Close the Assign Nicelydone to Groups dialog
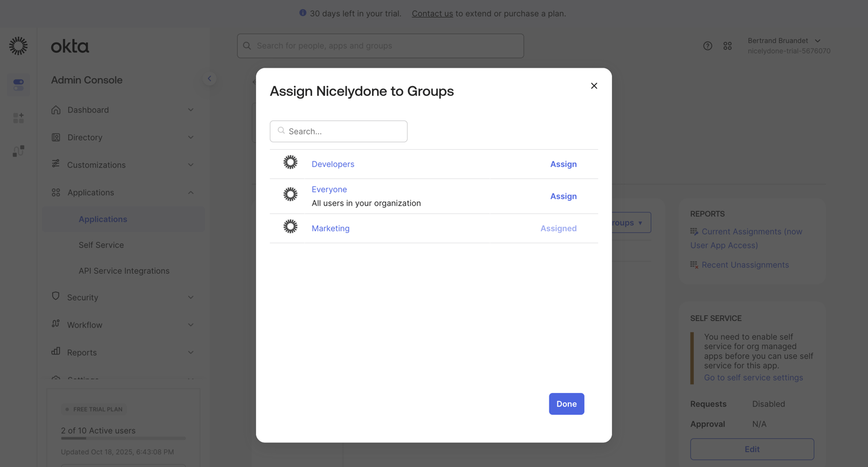This screenshot has width=868, height=467. click(x=594, y=86)
